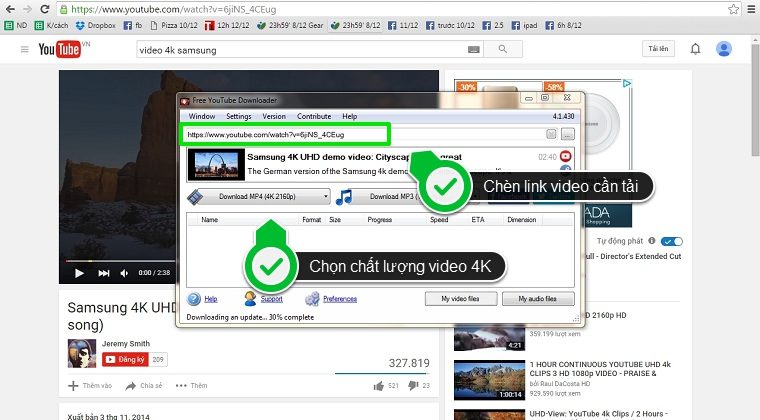Click the YouTube play button on the video

[79, 272]
